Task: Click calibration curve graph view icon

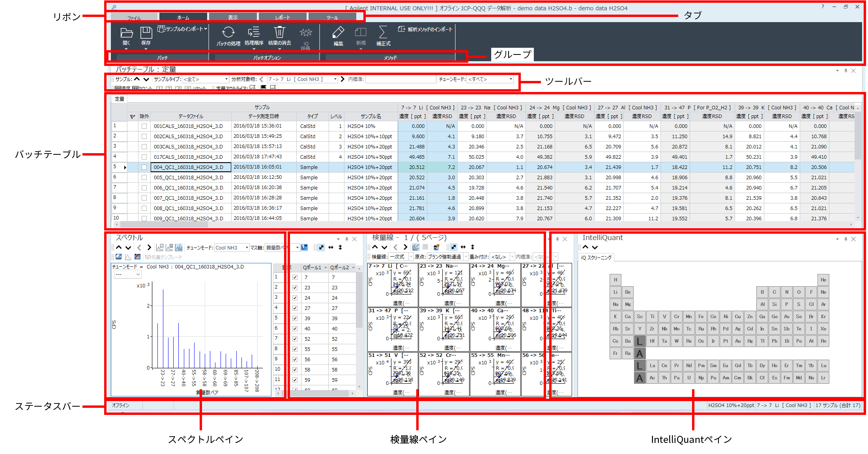Action: [x=415, y=247]
